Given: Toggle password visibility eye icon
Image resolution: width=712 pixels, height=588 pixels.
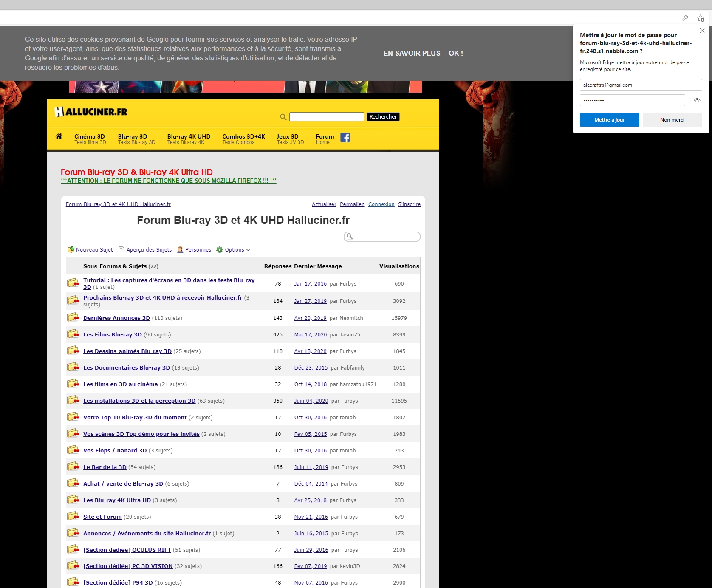Looking at the screenshot, I should pyautogui.click(x=697, y=101).
